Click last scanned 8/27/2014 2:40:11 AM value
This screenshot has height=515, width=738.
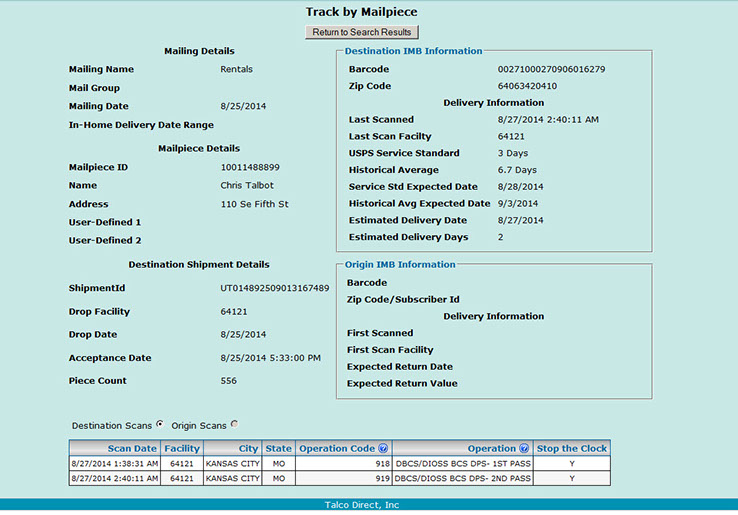[x=548, y=120]
